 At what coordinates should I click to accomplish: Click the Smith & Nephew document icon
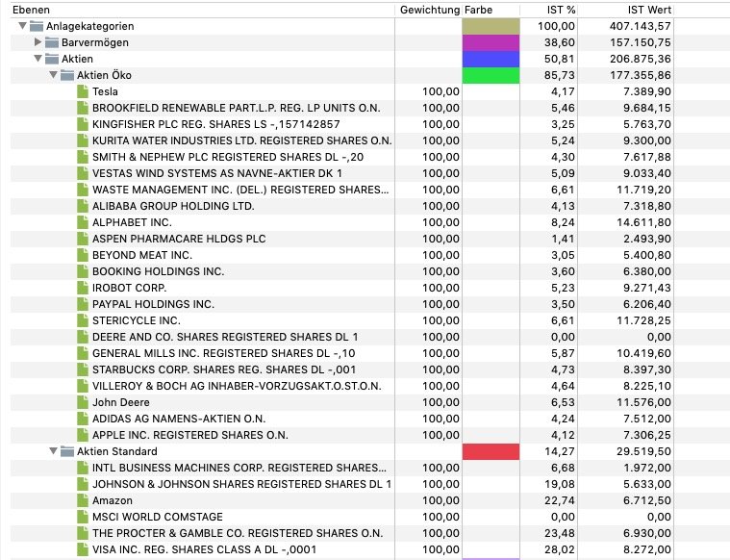[83, 157]
